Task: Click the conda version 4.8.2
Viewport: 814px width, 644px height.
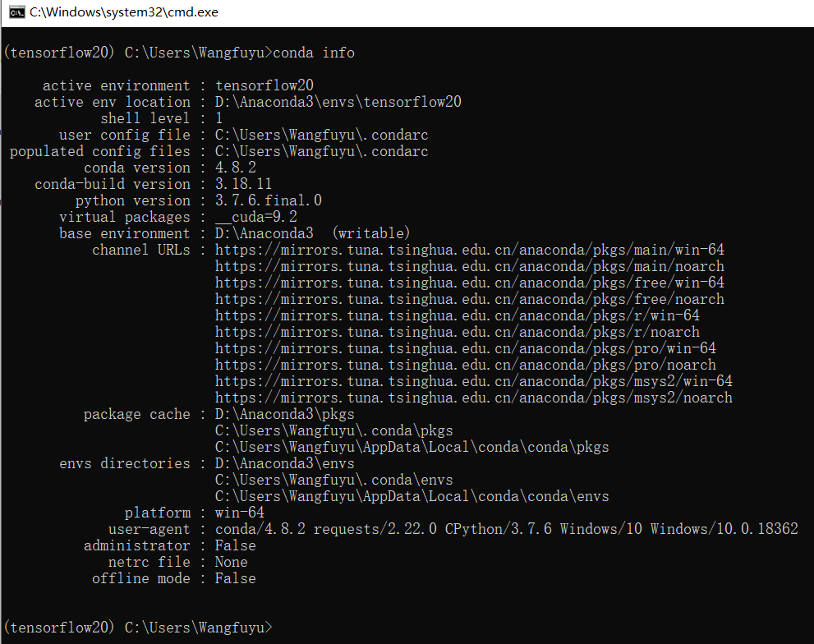Action: (236, 168)
